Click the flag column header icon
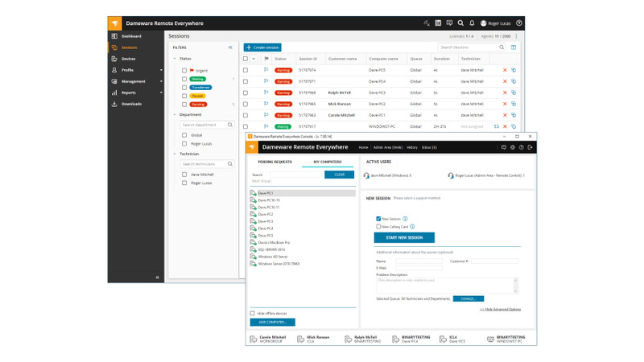Viewport: 644px width, 362px height. click(x=266, y=59)
